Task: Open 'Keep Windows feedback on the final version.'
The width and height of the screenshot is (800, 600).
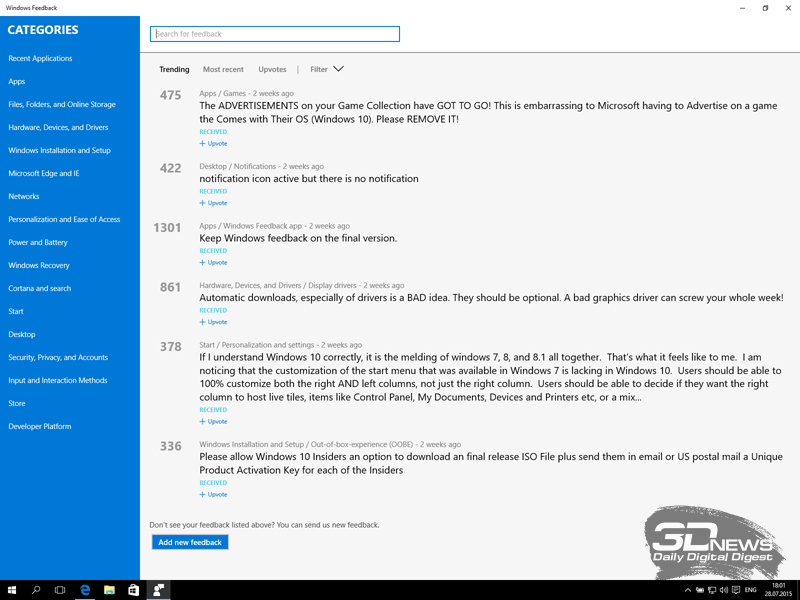Action: [x=298, y=238]
